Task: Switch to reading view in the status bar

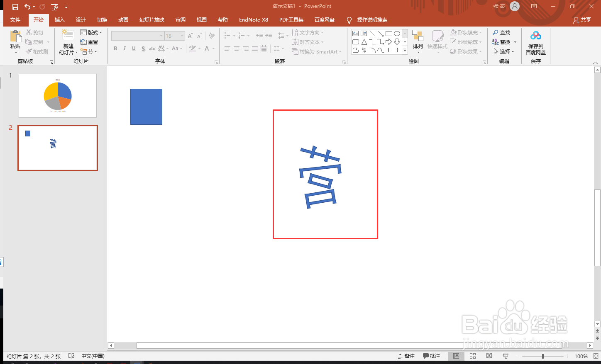Action: (489, 356)
